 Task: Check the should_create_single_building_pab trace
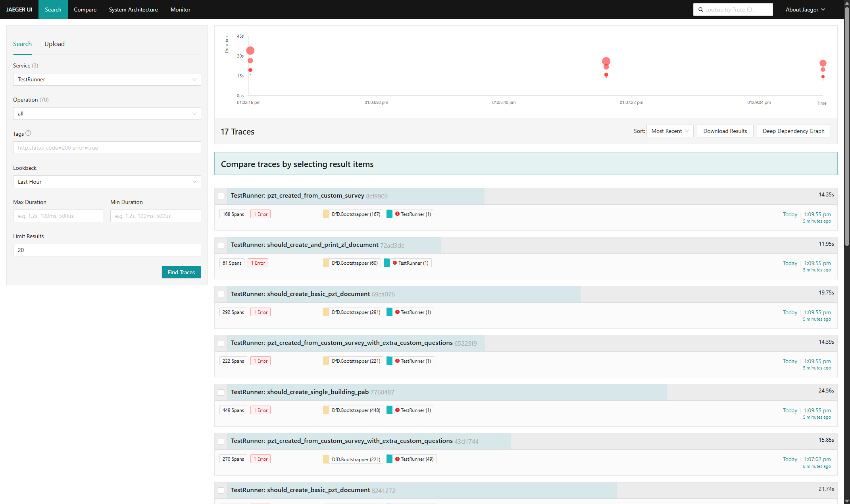point(221,392)
